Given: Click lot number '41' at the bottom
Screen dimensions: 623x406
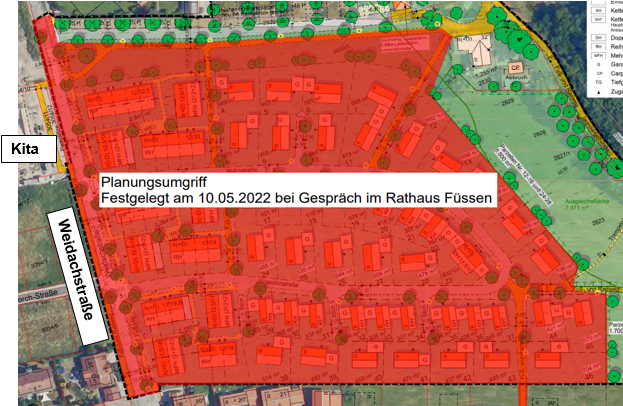Looking at the screenshot, I should tap(423, 379).
